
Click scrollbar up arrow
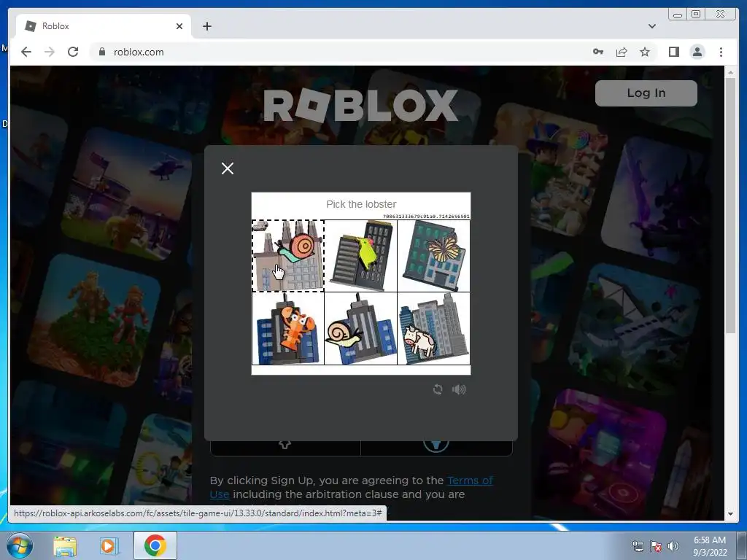[x=730, y=72]
